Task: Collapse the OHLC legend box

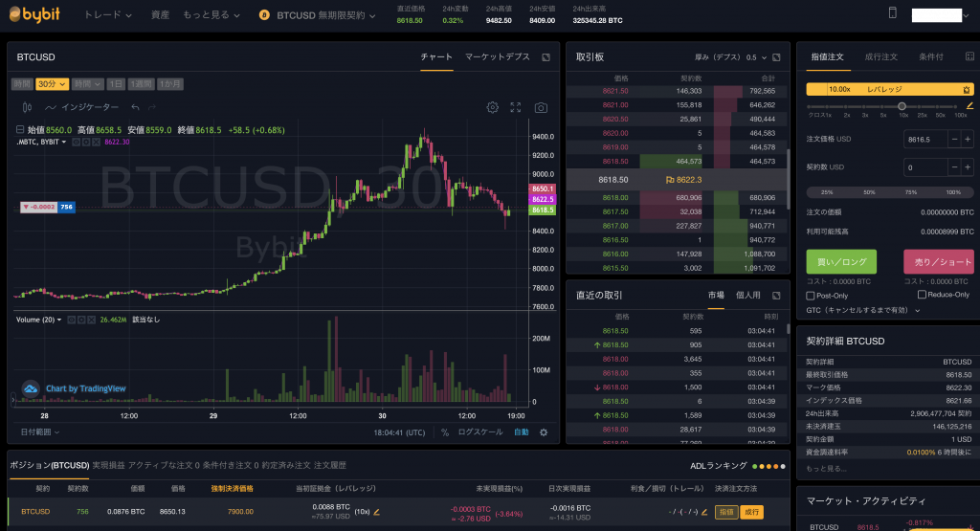Action: click(x=20, y=130)
